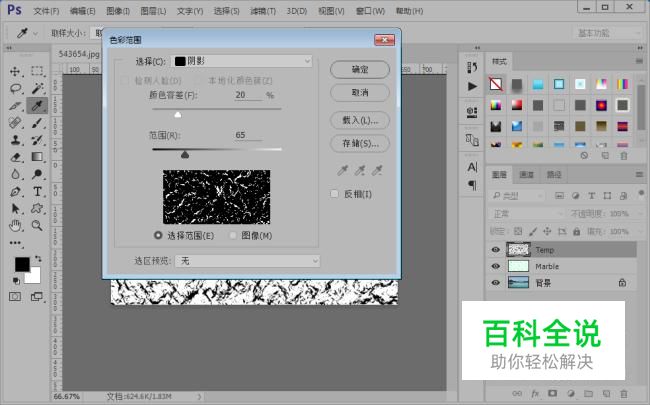650x405 pixels.
Task: Toggle Quick Mask mode icon
Action: 15,297
